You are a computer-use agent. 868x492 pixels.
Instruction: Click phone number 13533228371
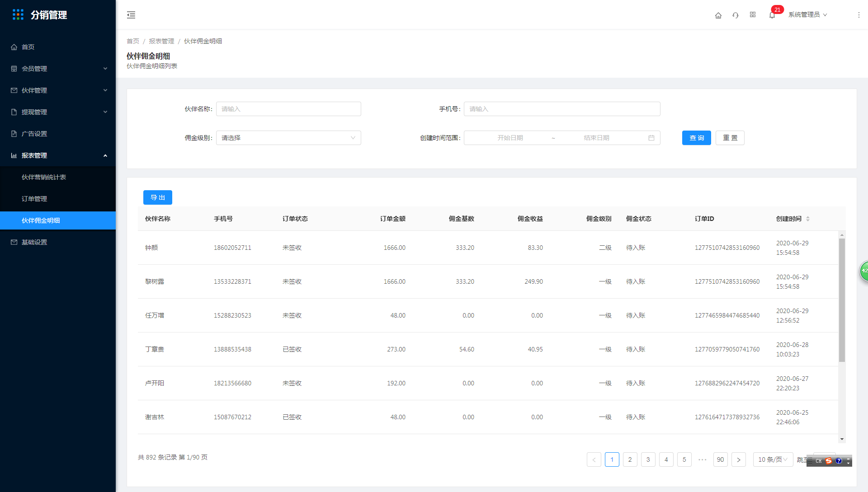click(x=232, y=281)
